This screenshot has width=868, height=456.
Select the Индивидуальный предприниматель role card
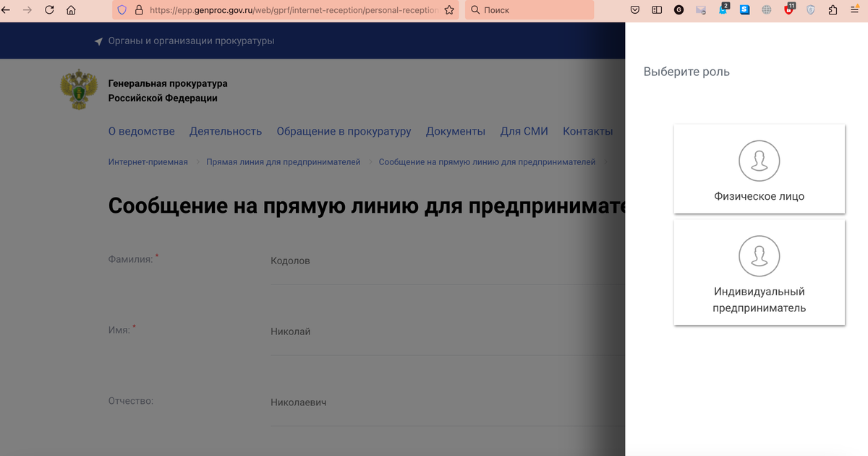(759, 272)
